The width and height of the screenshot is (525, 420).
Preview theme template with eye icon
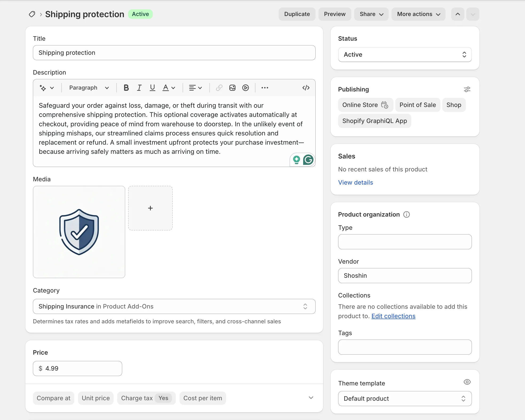(467, 382)
